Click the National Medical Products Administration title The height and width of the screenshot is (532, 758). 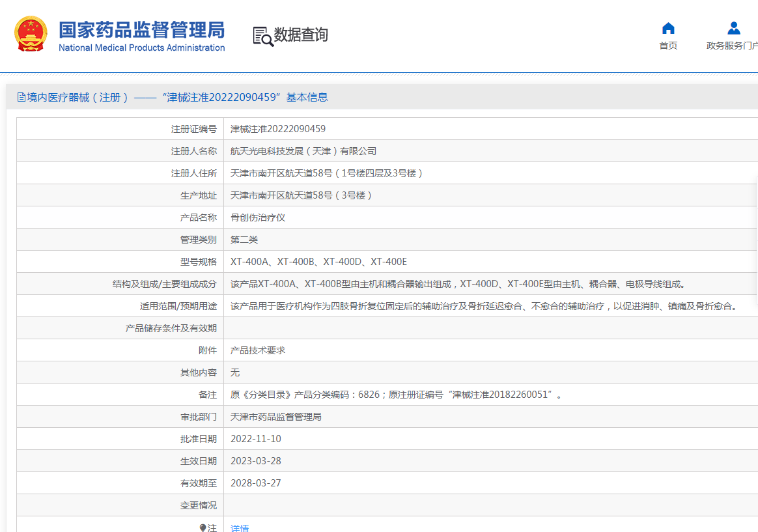143,47
